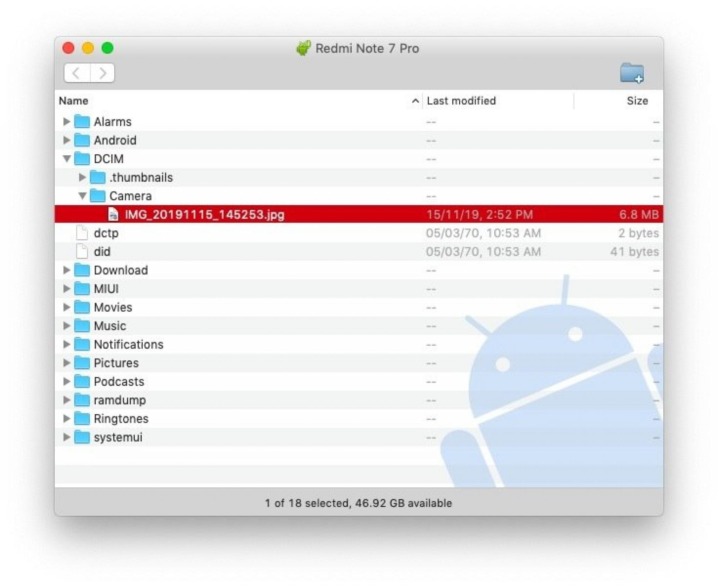Click the JPG file icon for IMG_20191115_145253
718x588 pixels.
coord(113,214)
